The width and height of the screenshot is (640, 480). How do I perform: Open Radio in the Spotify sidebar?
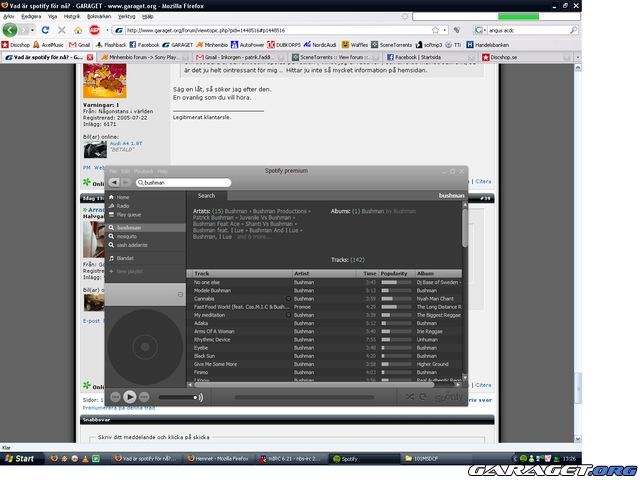pos(123,206)
